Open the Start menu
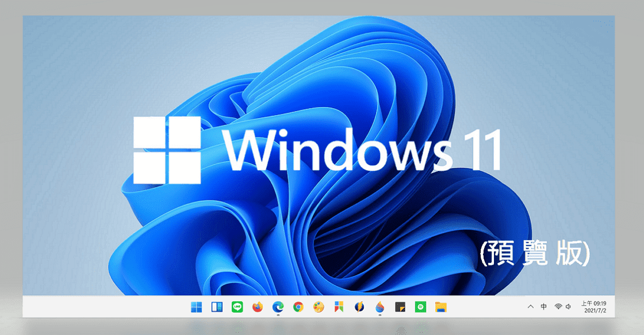This screenshot has height=335, width=644. [198, 307]
